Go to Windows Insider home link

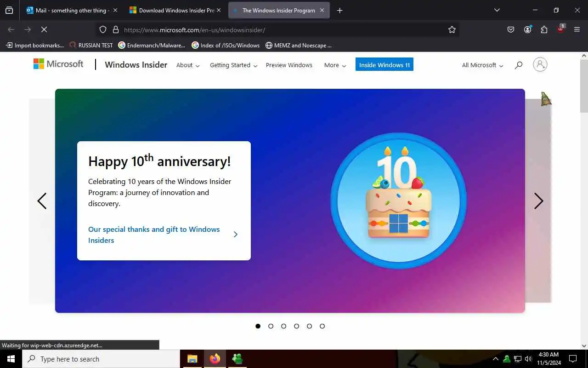[136, 65]
